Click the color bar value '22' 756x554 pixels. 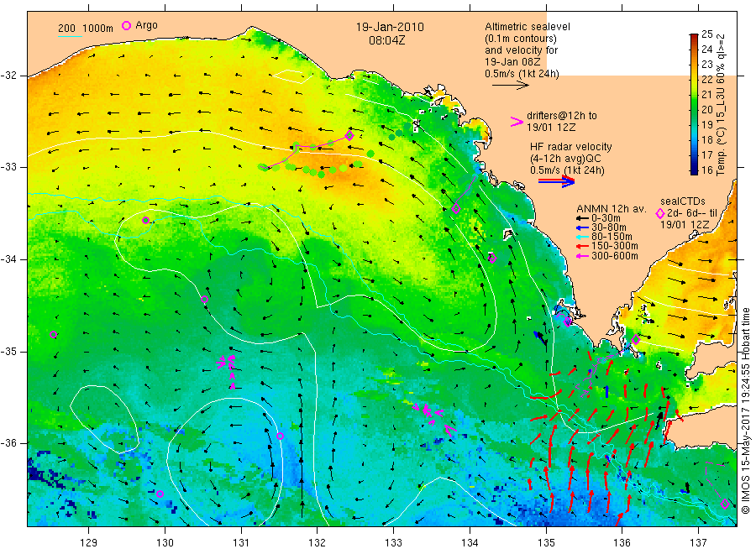706,80
